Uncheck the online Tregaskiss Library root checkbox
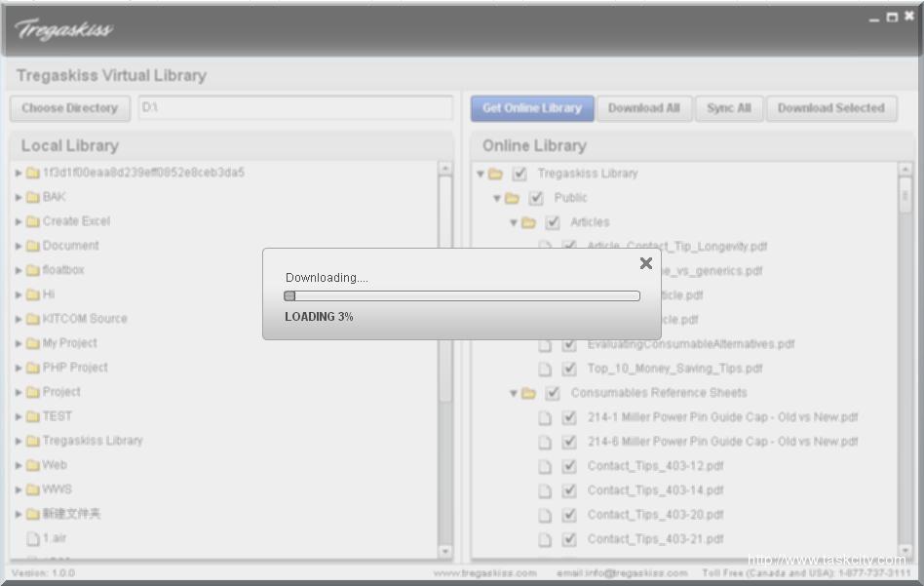The image size is (924, 586). 520,174
